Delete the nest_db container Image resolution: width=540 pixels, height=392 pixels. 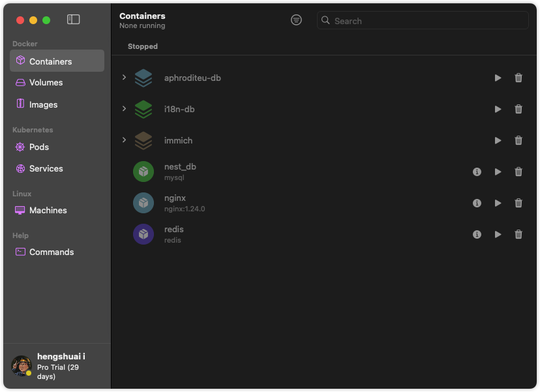[518, 172]
